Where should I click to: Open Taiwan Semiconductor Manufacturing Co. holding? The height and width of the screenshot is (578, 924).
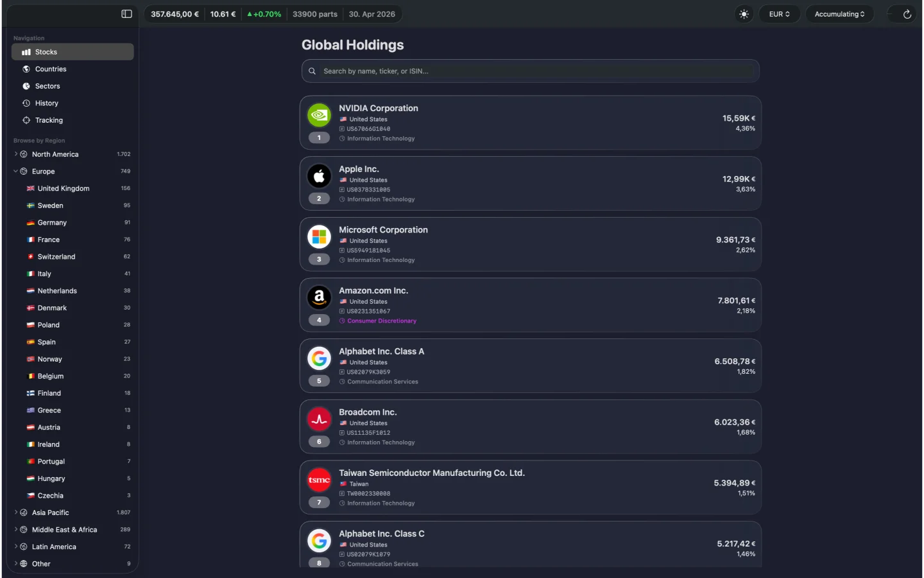[531, 487]
